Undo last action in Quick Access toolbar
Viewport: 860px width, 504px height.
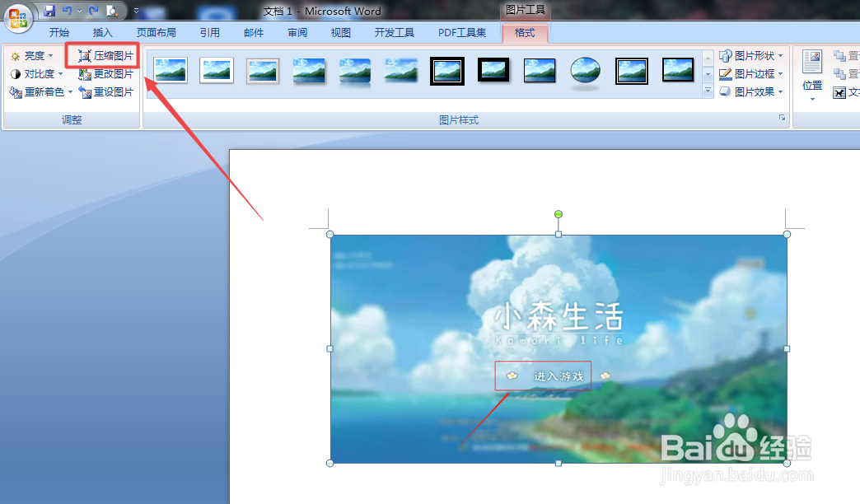coord(67,11)
